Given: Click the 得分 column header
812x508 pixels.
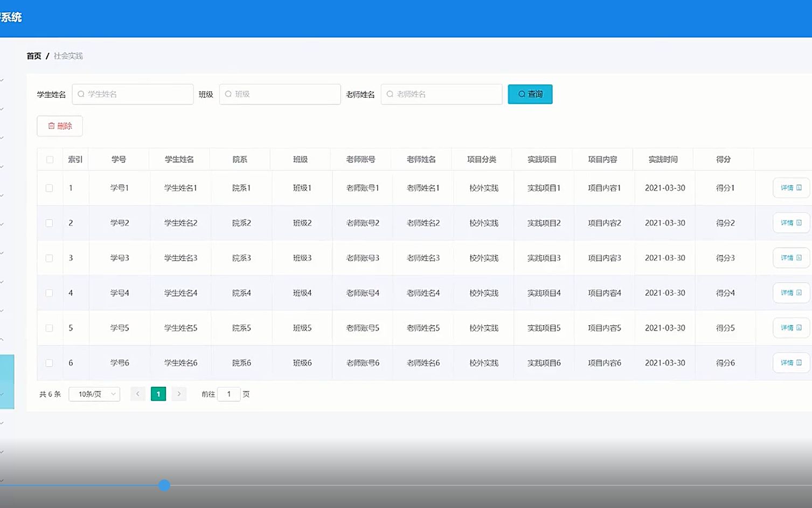Looking at the screenshot, I should tap(724, 160).
